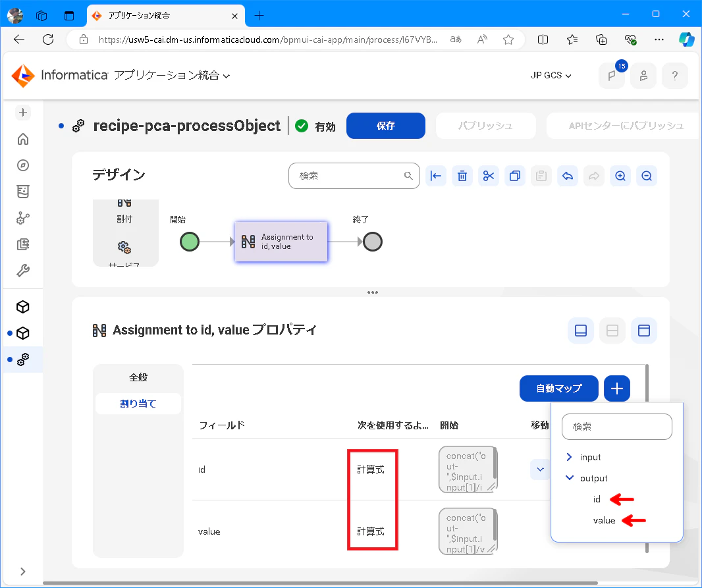Select the first cube tab in sidebar
Image resolution: width=702 pixels, height=588 pixels.
click(23, 307)
